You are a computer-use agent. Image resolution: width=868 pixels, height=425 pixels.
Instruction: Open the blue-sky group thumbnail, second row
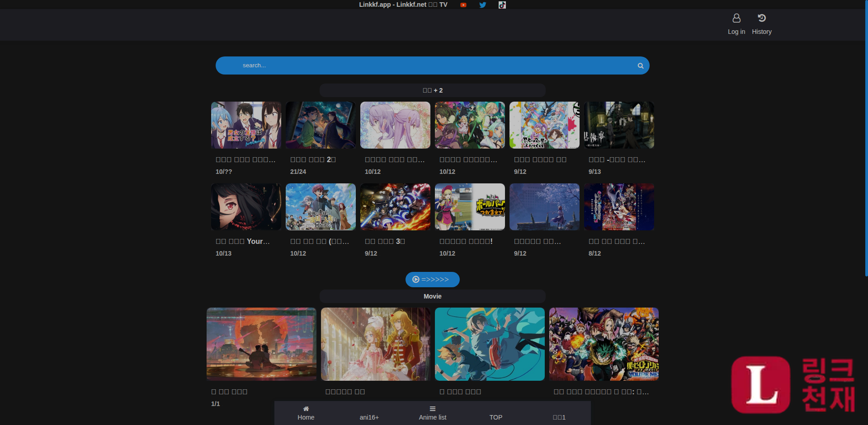pos(321,207)
